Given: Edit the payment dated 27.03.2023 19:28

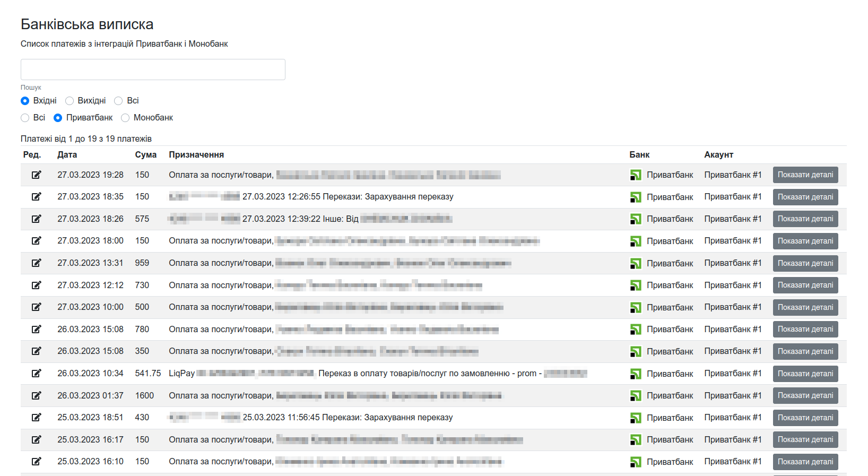Looking at the screenshot, I should [36, 175].
